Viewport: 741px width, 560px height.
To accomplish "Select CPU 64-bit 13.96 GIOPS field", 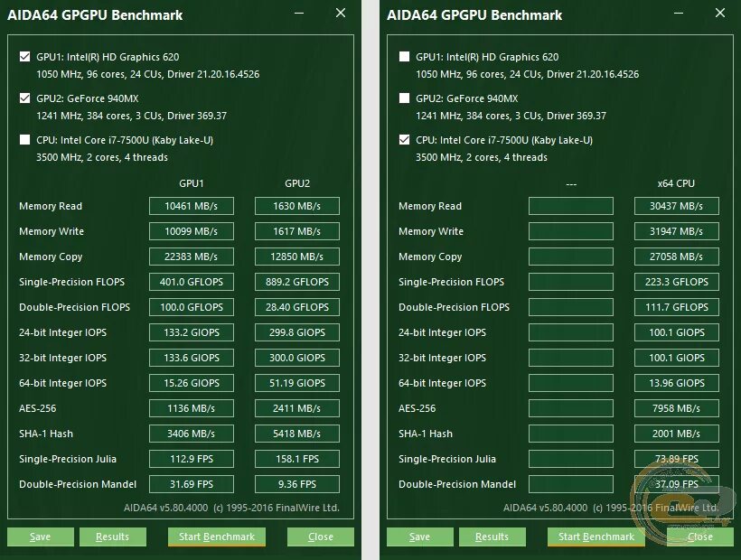I will click(676, 383).
